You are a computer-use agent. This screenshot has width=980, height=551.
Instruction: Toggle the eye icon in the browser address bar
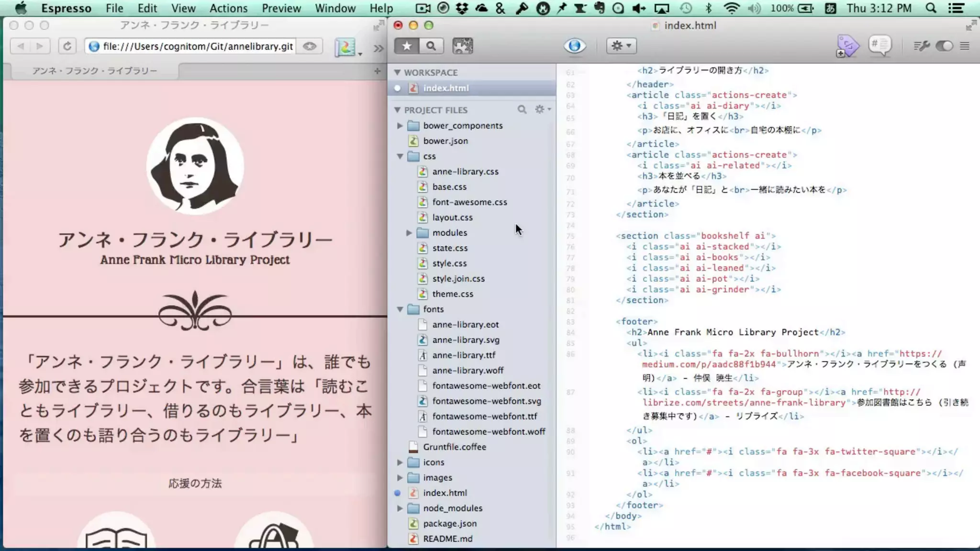tap(310, 46)
